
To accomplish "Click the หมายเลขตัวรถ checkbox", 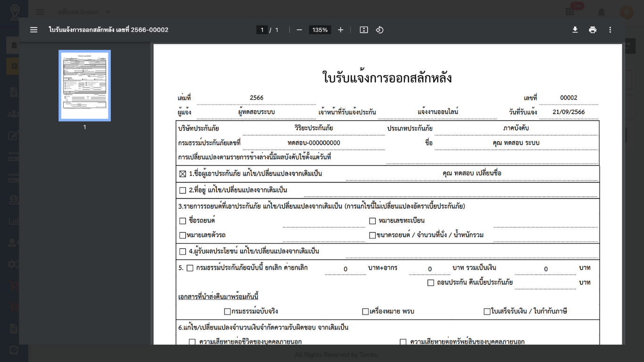I will coord(182,235).
